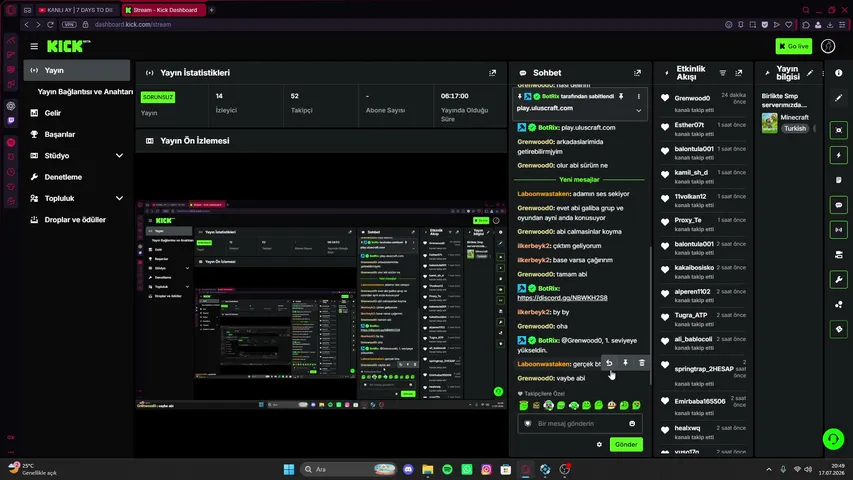This screenshot has height=480, width=853.
Task: Click the share icon in right toolbar
Action: tap(838, 304)
